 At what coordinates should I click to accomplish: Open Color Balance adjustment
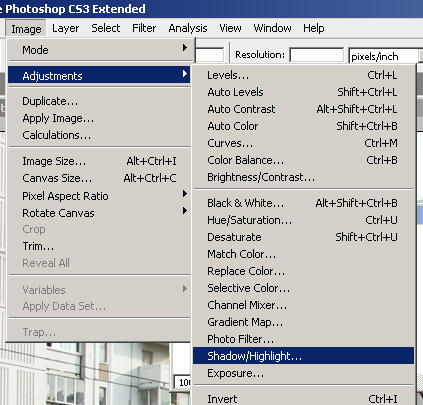[303, 160]
